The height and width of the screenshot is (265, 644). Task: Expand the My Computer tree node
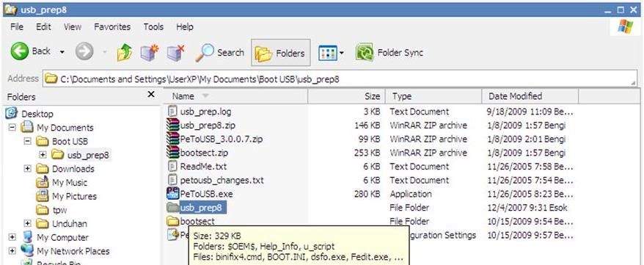[x=12, y=237]
